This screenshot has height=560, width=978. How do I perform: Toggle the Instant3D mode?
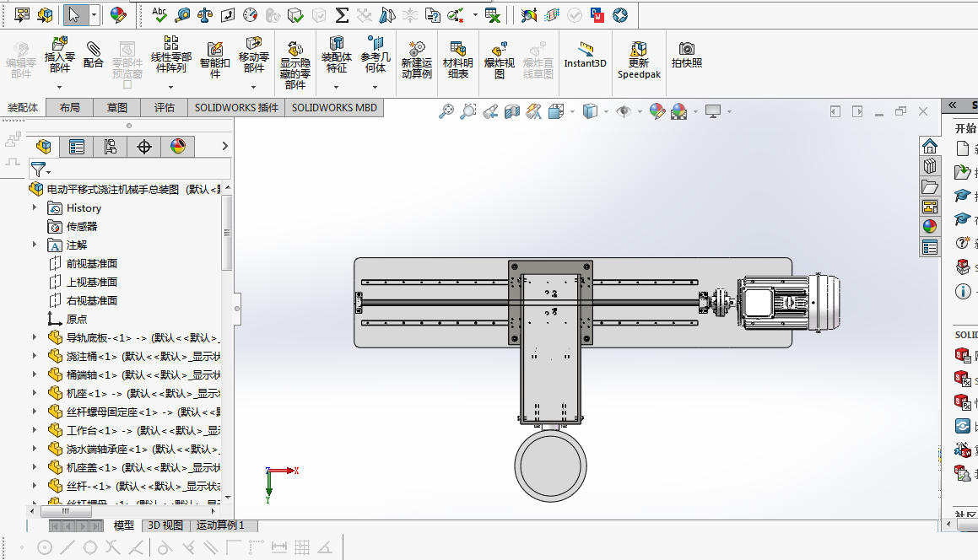(x=585, y=55)
